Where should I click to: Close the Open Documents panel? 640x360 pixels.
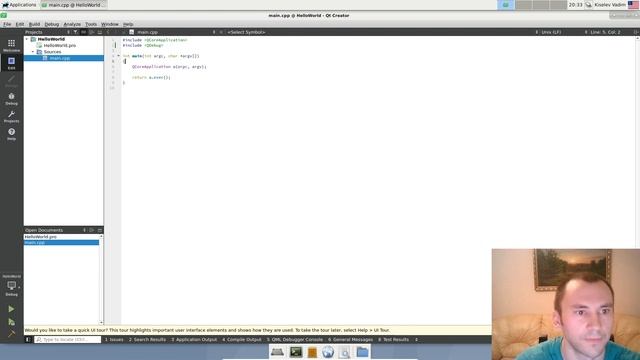(x=100, y=230)
